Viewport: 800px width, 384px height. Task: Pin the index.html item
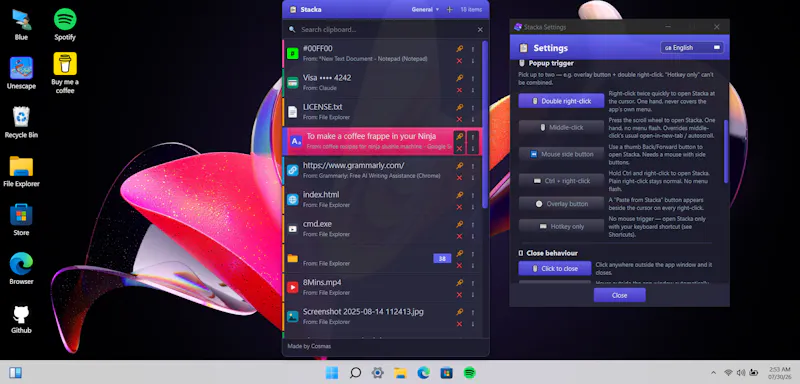click(459, 195)
